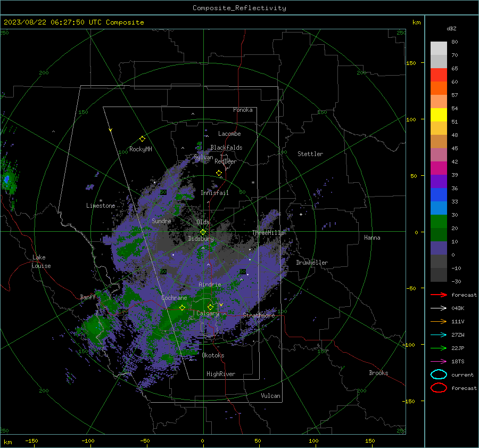
Task: Click the Sundre label
Action: pyautogui.click(x=161, y=221)
